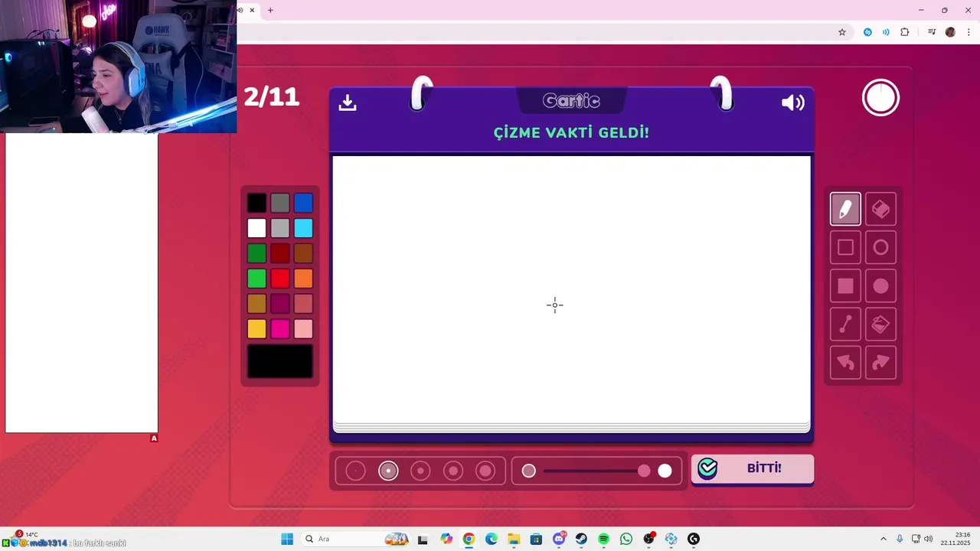The width and height of the screenshot is (980, 551).
Task: Select the fourth brush size
Action: 453,471
